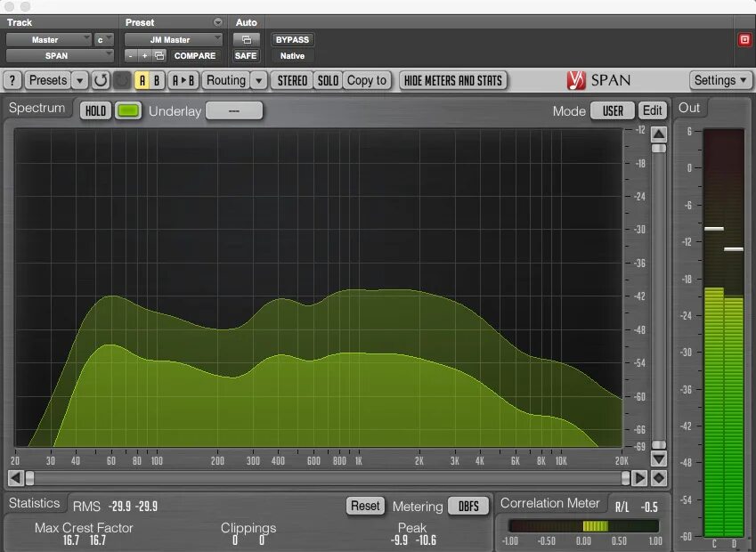Open the JM Master preset dropdown
Viewport: 756px width, 552px height.
coord(173,39)
